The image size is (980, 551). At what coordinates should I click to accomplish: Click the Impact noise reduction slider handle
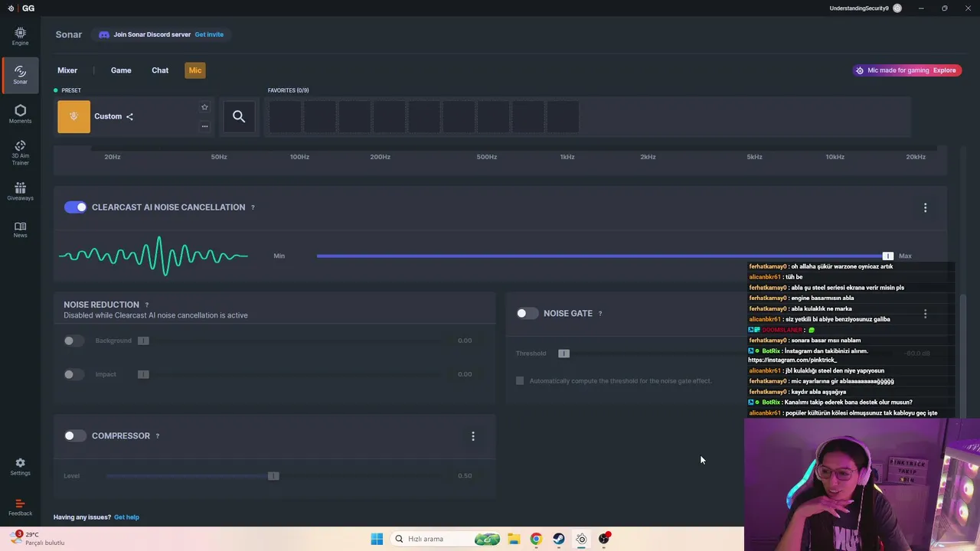tap(143, 374)
